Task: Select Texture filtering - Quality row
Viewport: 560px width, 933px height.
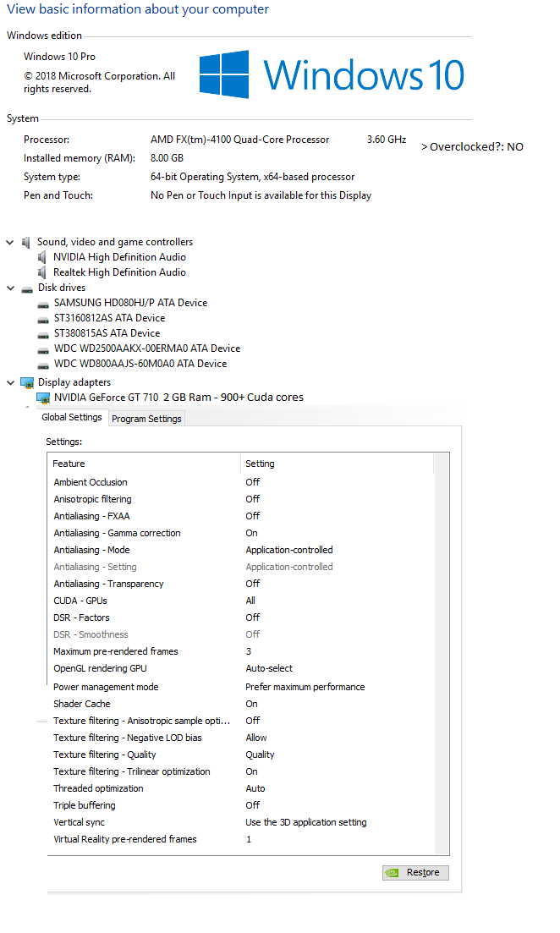Action: (241, 755)
